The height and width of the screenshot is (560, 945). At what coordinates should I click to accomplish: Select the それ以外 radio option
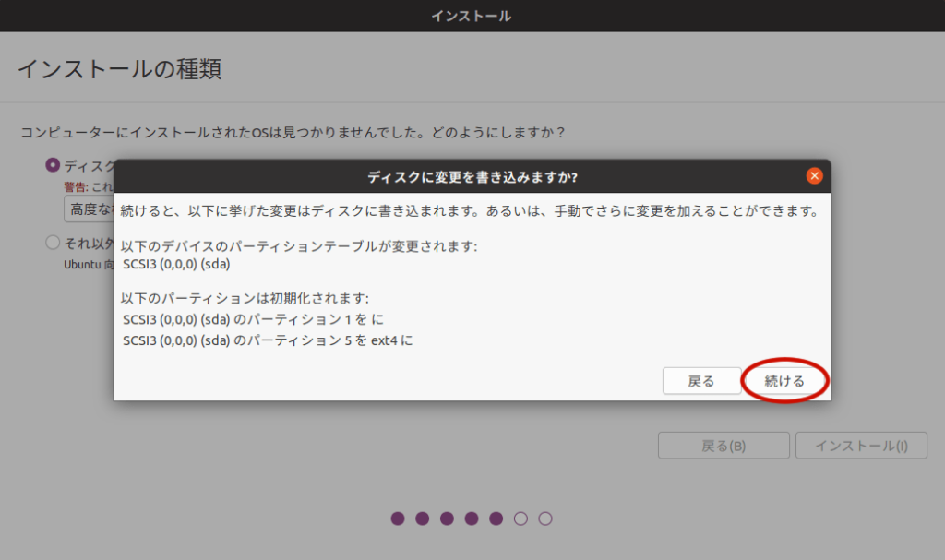(52, 244)
